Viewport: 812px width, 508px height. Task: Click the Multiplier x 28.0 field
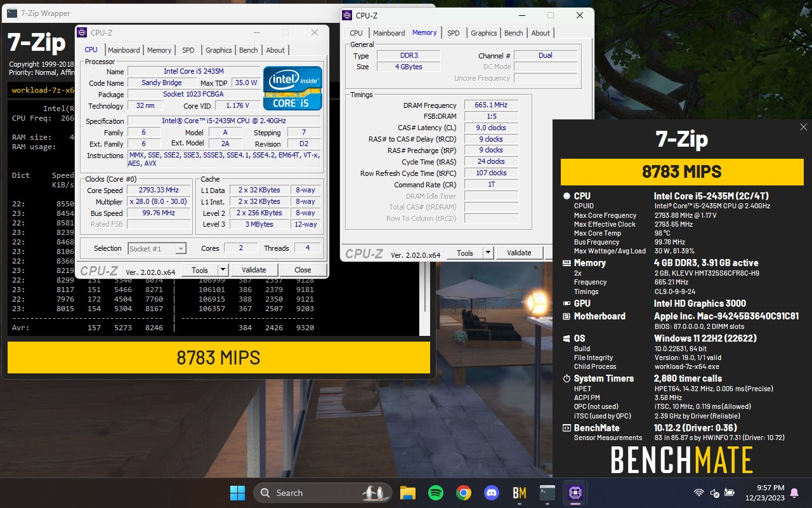[x=159, y=201]
